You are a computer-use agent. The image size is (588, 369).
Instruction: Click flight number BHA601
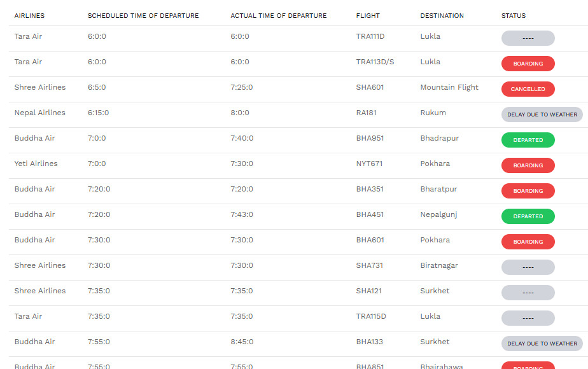[370, 240]
